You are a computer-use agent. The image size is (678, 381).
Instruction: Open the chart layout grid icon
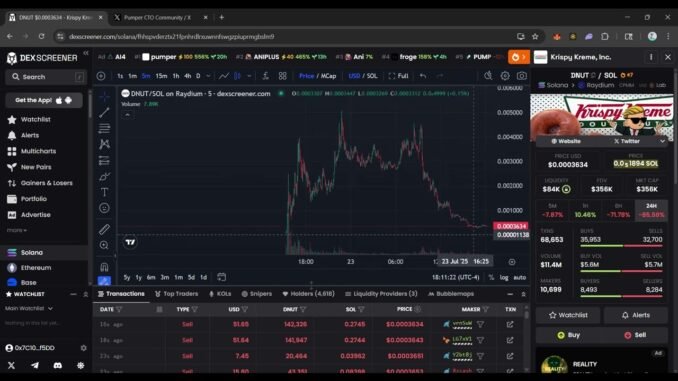pyautogui.click(x=283, y=76)
